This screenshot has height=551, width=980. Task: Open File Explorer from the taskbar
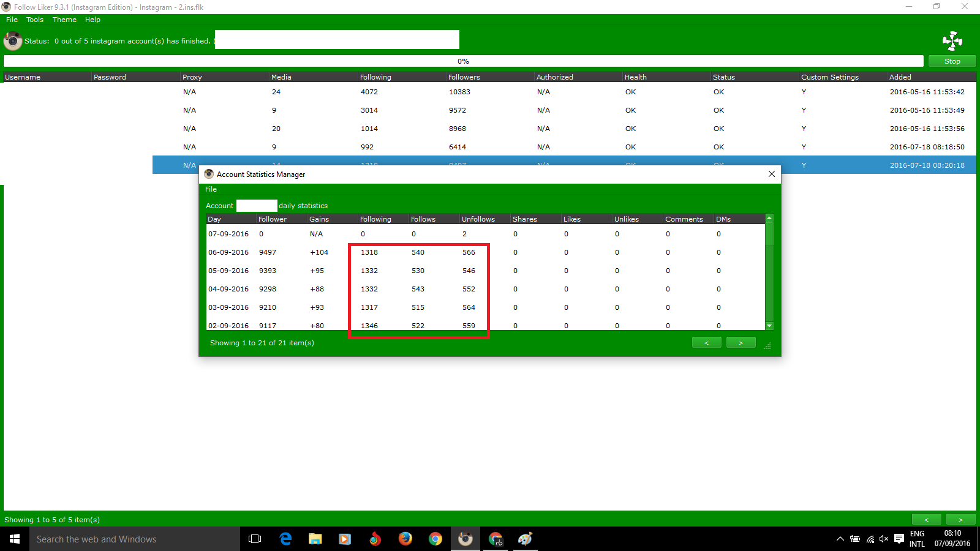[x=315, y=539]
